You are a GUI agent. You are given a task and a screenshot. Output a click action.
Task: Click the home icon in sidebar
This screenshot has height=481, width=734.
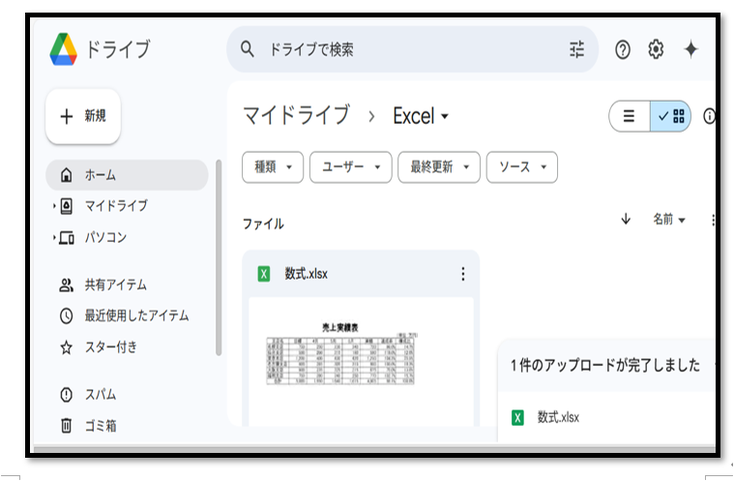pyautogui.click(x=66, y=175)
